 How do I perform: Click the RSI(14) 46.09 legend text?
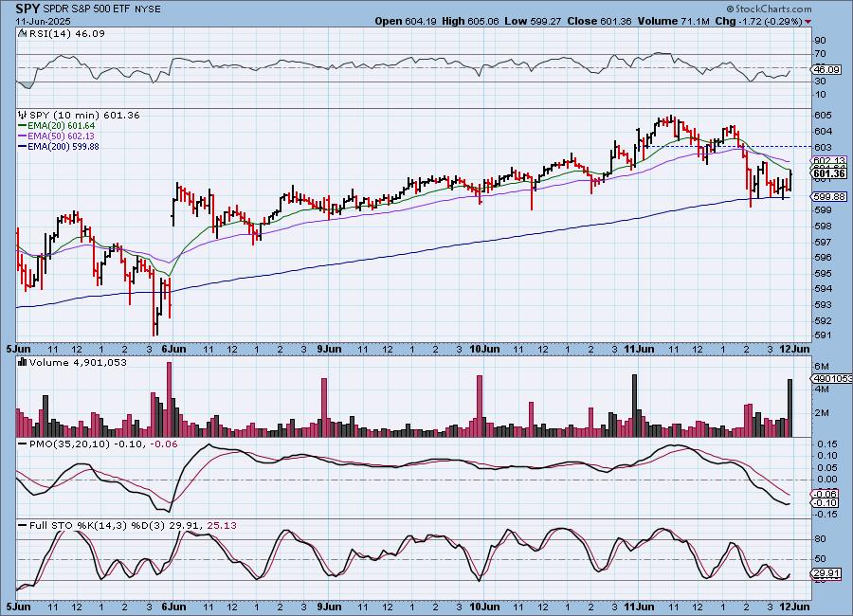(67, 33)
